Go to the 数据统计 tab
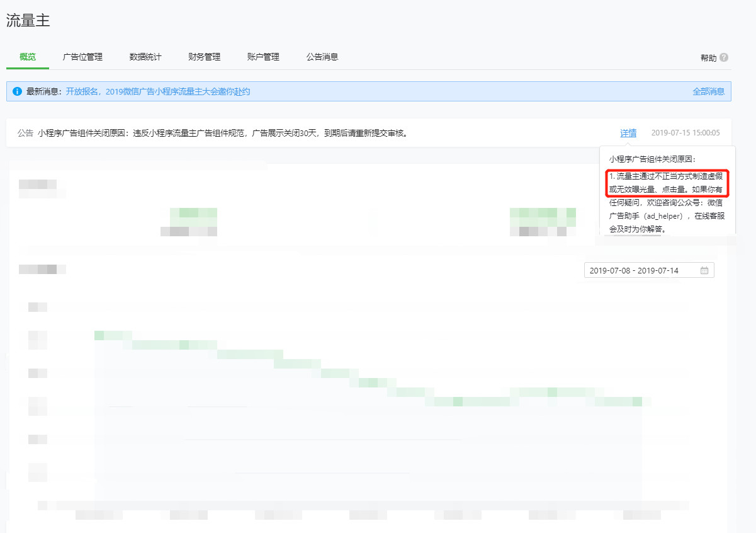This screenshot has width=756, height=533. point(145,57)
